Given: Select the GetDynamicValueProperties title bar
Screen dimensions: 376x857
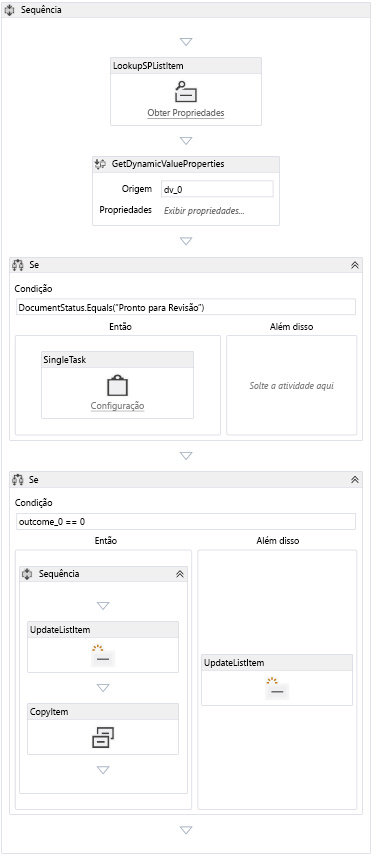Looking at the screenshot, I should click(186, 164).
